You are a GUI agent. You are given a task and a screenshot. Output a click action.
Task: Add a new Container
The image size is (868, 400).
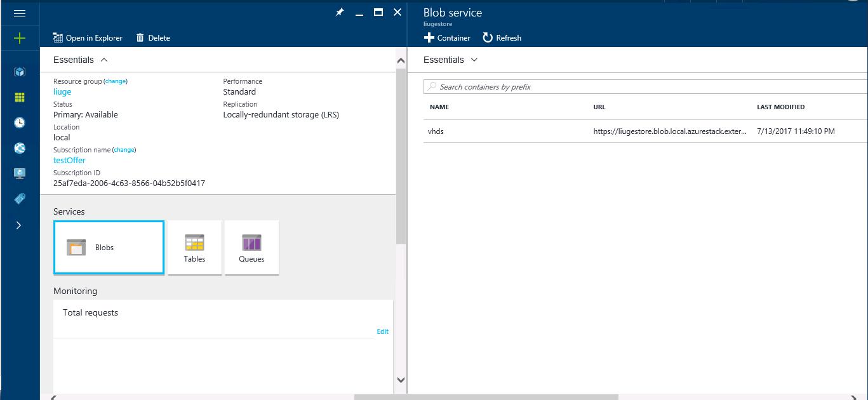(x=448, y=38)
